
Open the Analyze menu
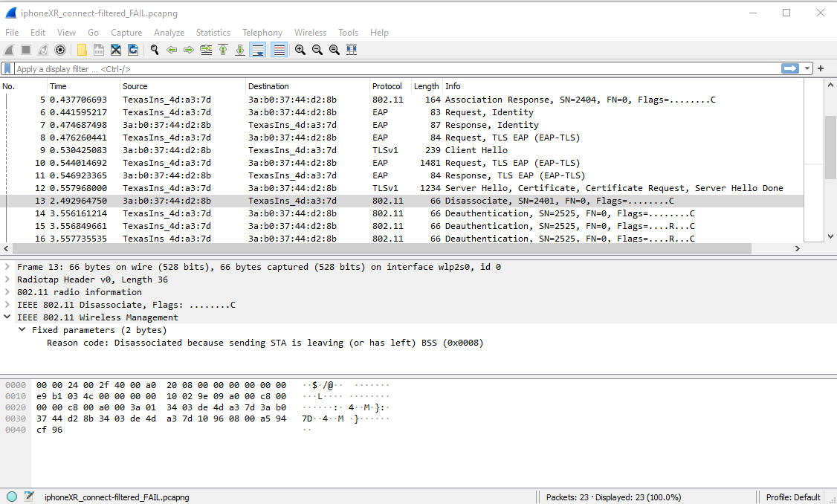(169, 33)
